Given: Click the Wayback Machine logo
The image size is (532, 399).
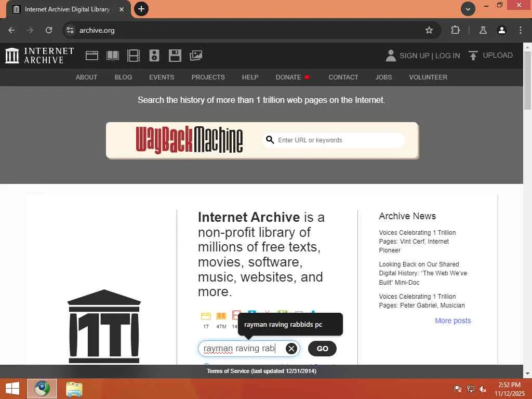Looking at the screenshot, I should coord(189,140).
